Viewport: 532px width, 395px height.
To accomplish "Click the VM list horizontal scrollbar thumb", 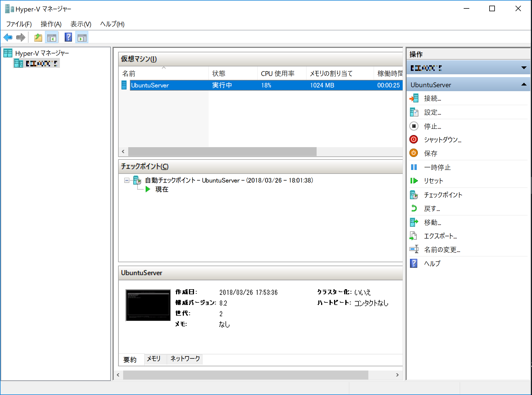I will (x=222, y=151).
